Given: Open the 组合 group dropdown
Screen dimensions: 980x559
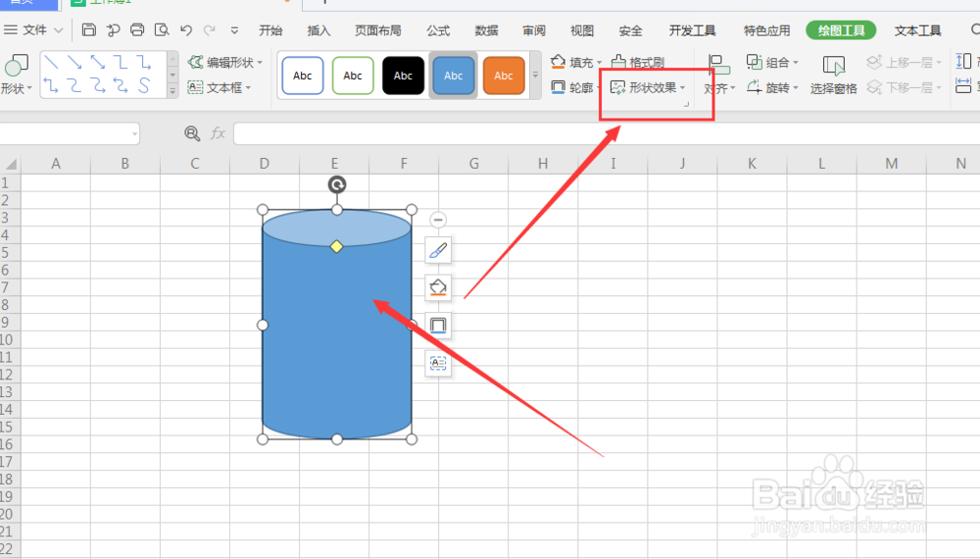Looking at the screenshot, I should click(x=772, y=63).
